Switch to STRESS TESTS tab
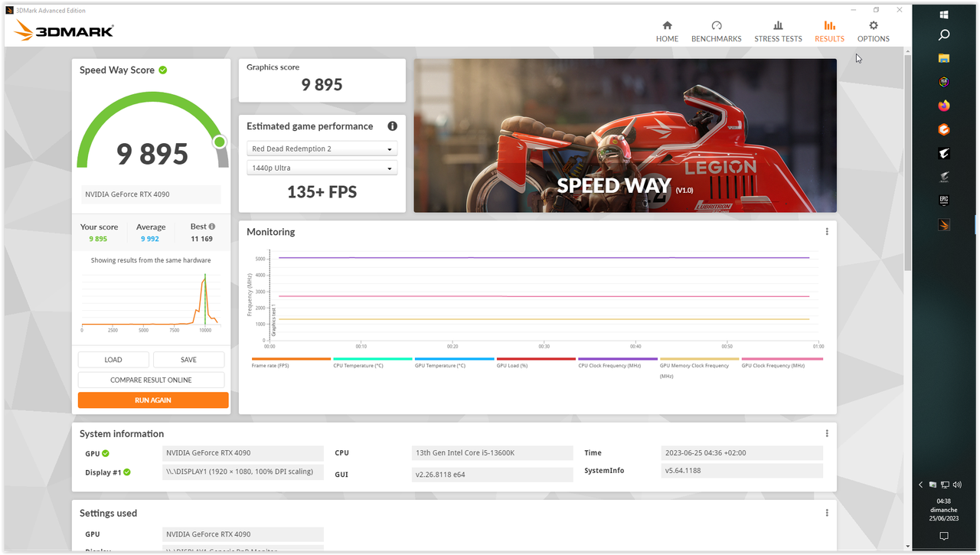Screen dimensions: 980x555 [x=778, y=31]
